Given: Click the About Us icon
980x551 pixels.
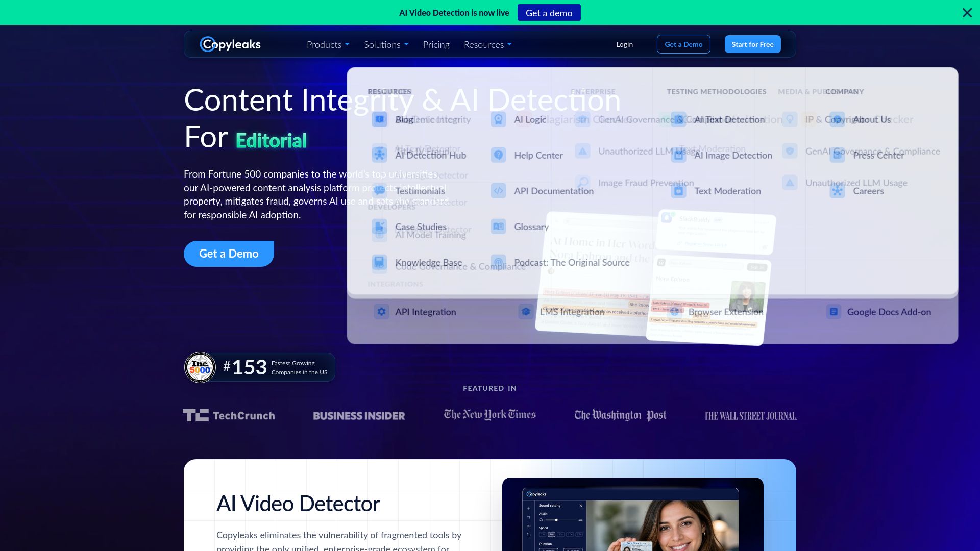Looking at the screenshot, I should [837, 119].
